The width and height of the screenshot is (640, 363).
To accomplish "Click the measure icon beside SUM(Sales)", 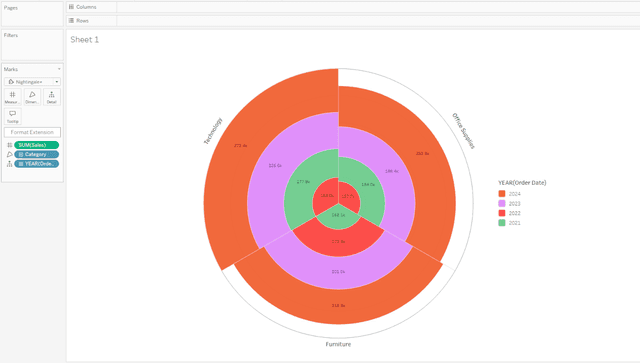I will click(x=9, y=145).
